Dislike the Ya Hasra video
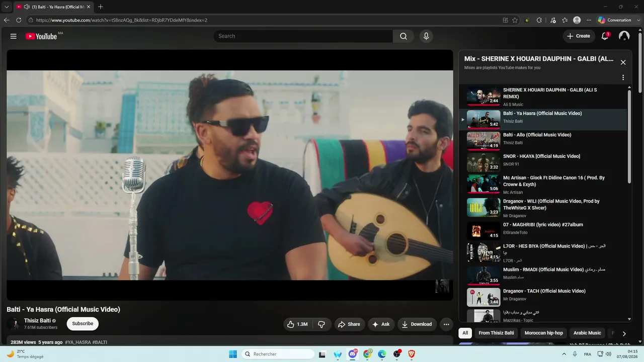 (321, 324)
